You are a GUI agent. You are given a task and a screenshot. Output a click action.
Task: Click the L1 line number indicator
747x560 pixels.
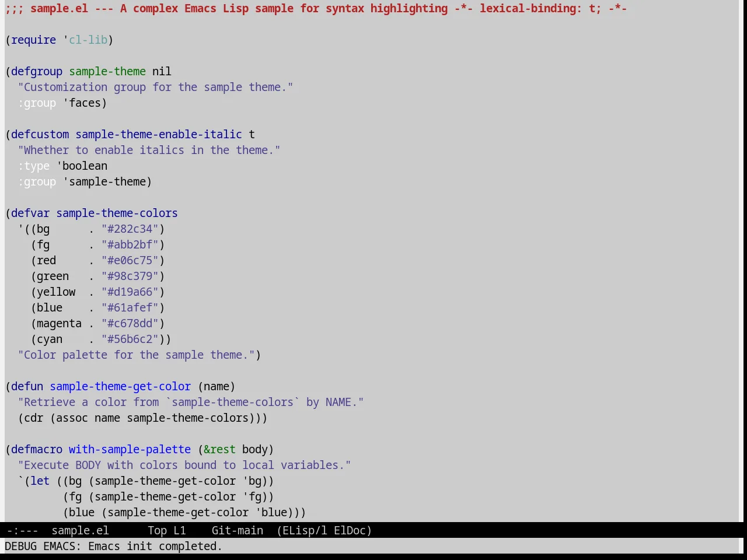click(x=180, y=530)
